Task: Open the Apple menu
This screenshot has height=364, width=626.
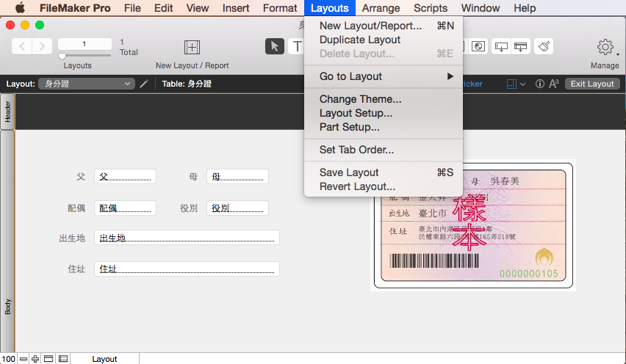Action: [x=20, y=8]
